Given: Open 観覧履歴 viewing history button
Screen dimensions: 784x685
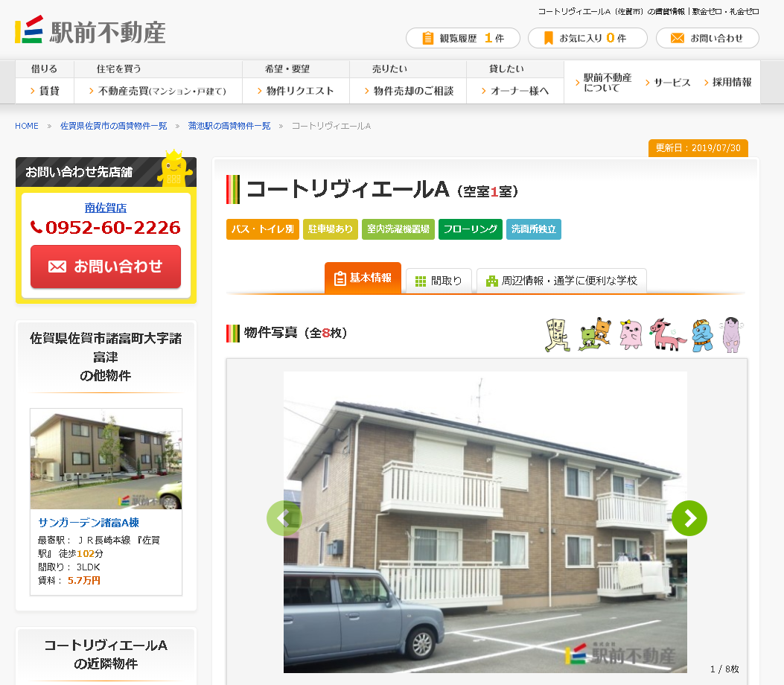Looking at the screenshot, I should point(463,38).
